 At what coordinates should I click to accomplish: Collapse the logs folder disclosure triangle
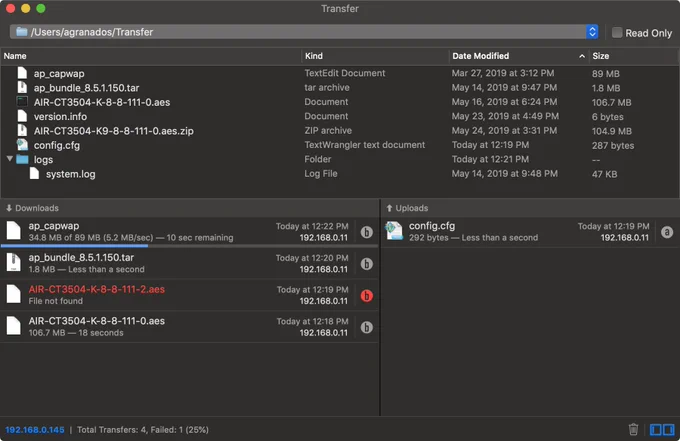[10, 159]
